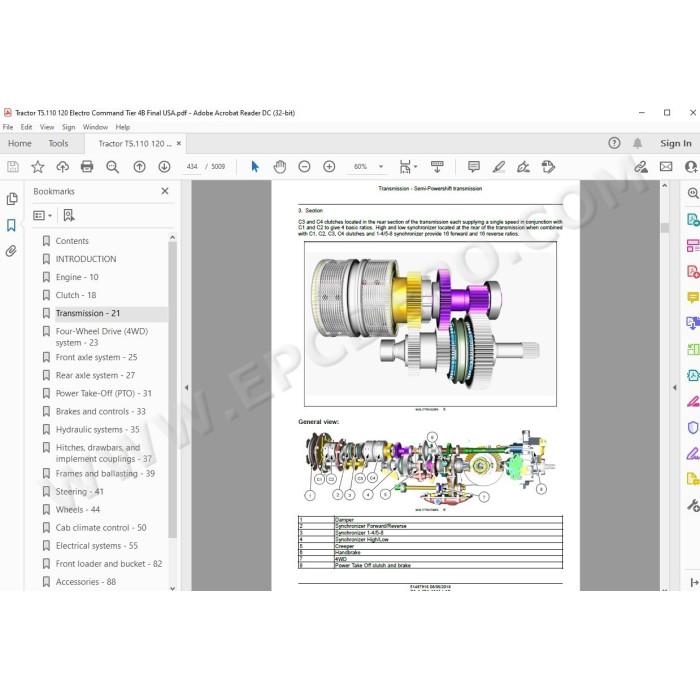
Task: Open the Engine - 10 bookmark
Action: click(x=77, y=277)
